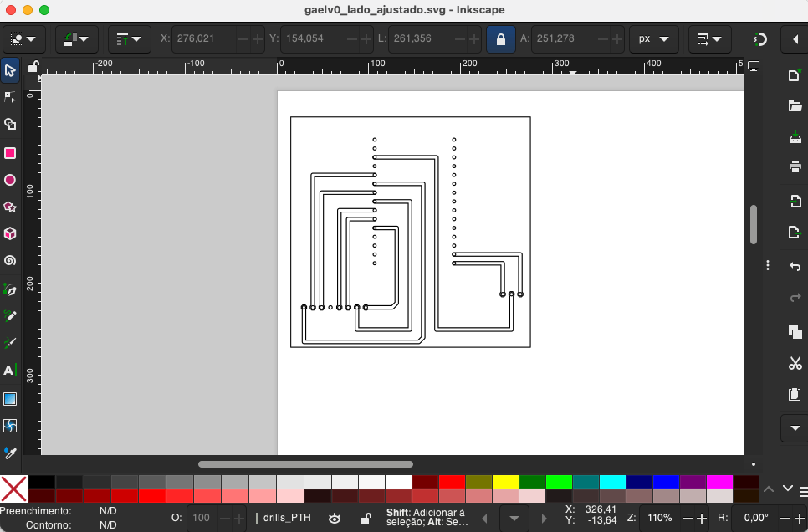The width and height of the screenshot is (808, 532).
Task: Activate the Pen (Bezier) tool
Action: coord(10,289)
